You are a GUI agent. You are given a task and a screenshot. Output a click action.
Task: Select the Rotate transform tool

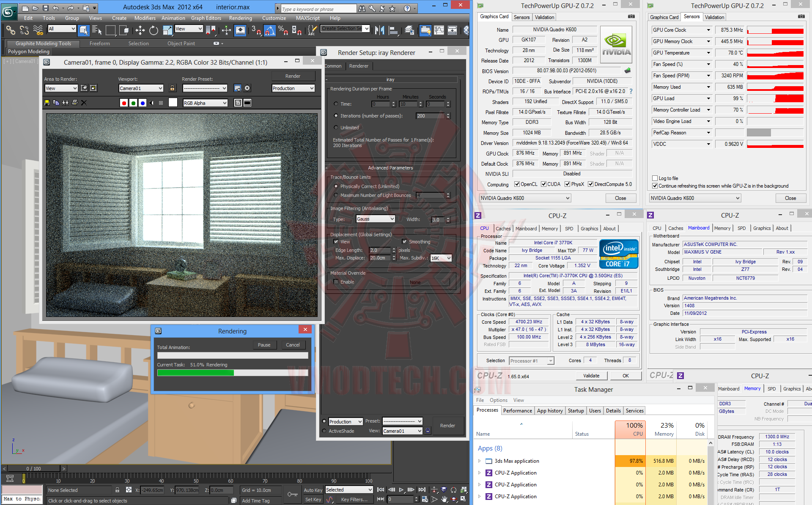tap(154, 30)
